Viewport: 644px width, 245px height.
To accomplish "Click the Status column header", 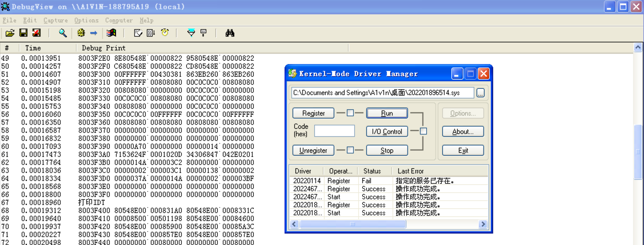I will [x=375, y=171].
